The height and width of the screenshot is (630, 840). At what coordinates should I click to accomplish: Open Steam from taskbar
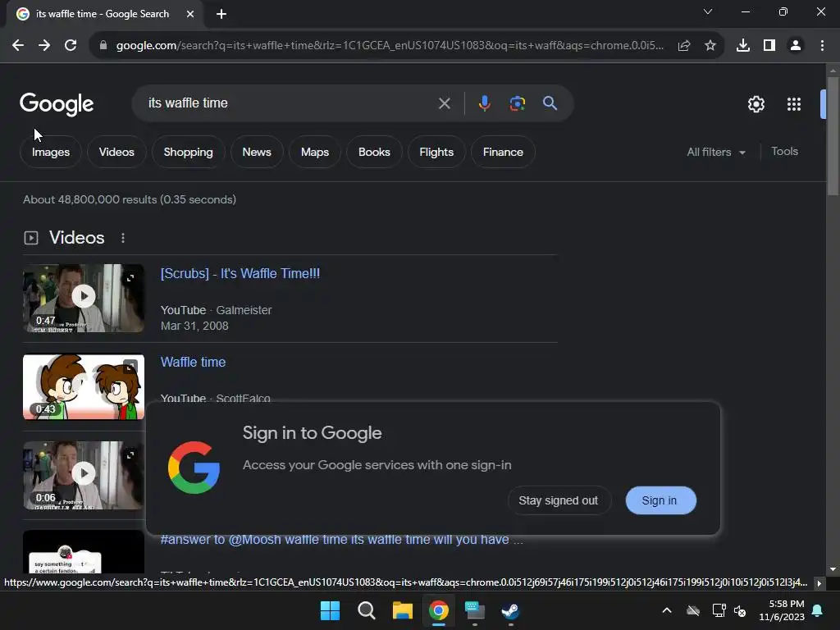click(510, 610)
